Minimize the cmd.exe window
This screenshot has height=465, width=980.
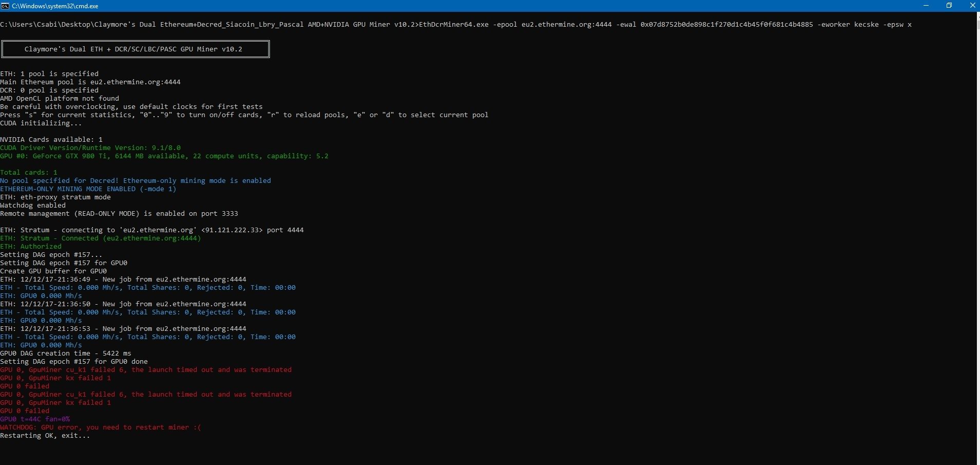click(926, 6)
